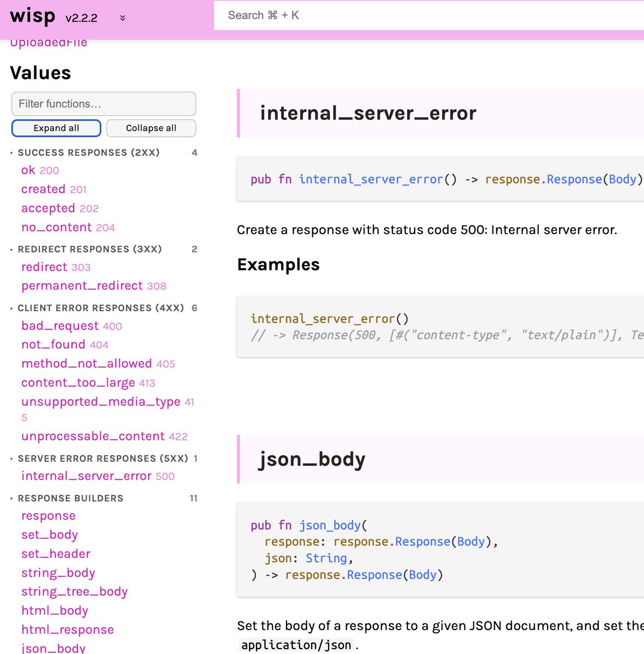Focus the Search ⌘ + K field

(429, 15)
